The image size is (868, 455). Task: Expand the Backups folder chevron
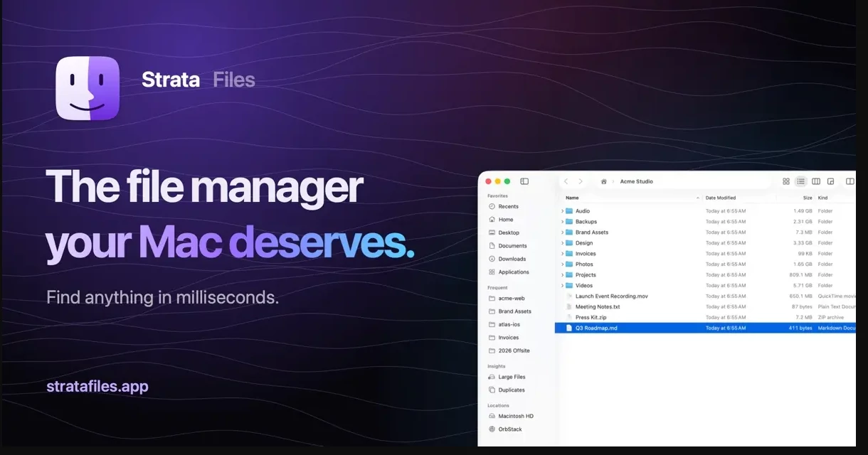point(562,222)
